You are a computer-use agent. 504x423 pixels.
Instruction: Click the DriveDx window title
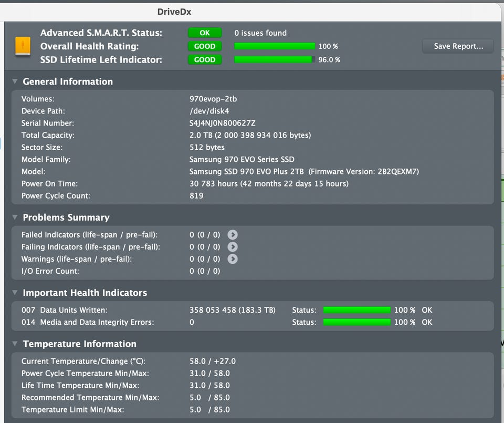click(x=174, y=12)
